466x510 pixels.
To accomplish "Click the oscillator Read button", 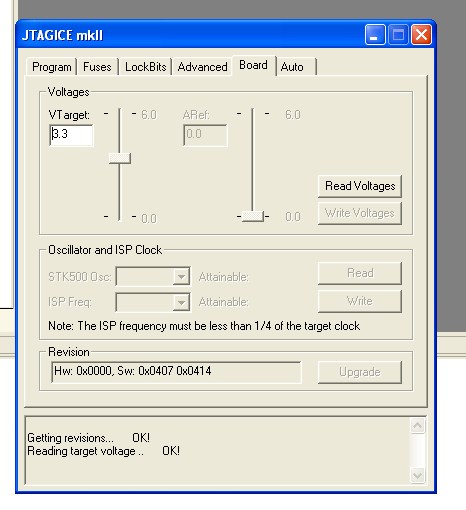I will (360, 273).
